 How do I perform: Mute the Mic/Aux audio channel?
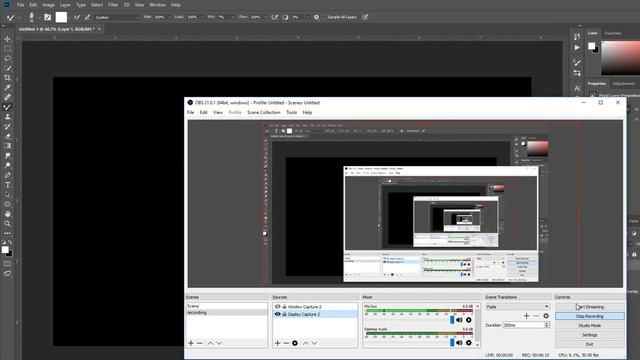click(x=460, y=320)
